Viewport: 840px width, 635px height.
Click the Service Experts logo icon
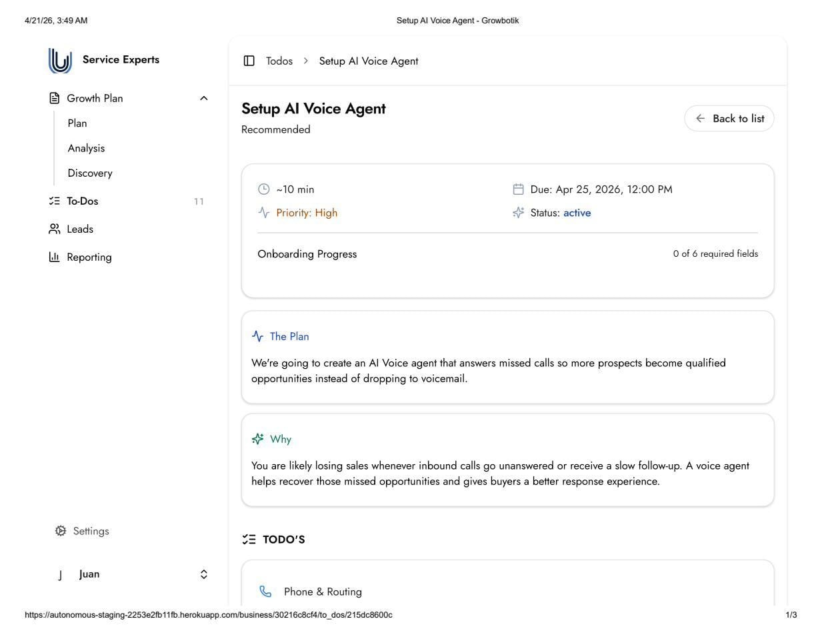[60, 61]
